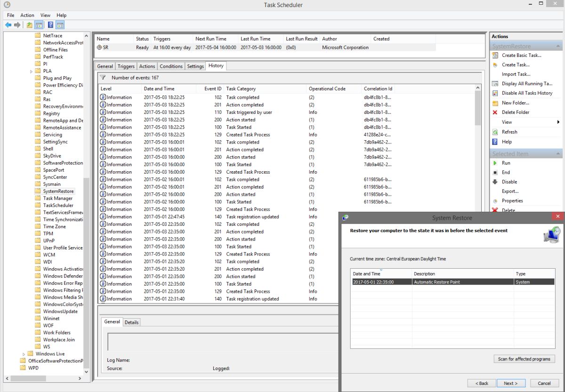Click System Restore dialog header computer icon

[551, 234]
